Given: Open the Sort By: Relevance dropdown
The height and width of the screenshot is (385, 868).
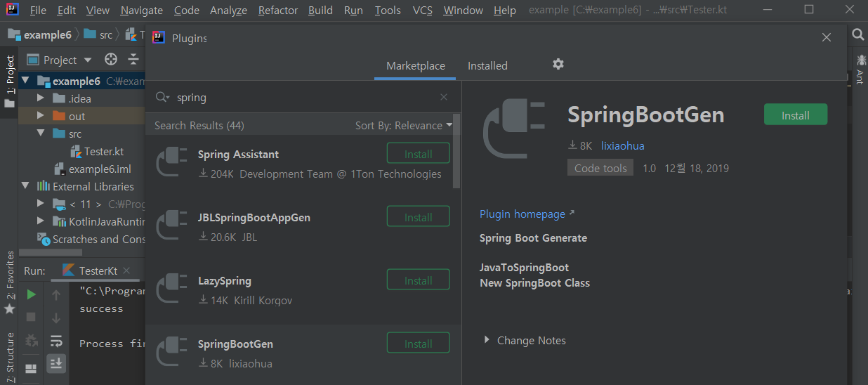Looking at the screenshot, I should click(x=404, y=125).
